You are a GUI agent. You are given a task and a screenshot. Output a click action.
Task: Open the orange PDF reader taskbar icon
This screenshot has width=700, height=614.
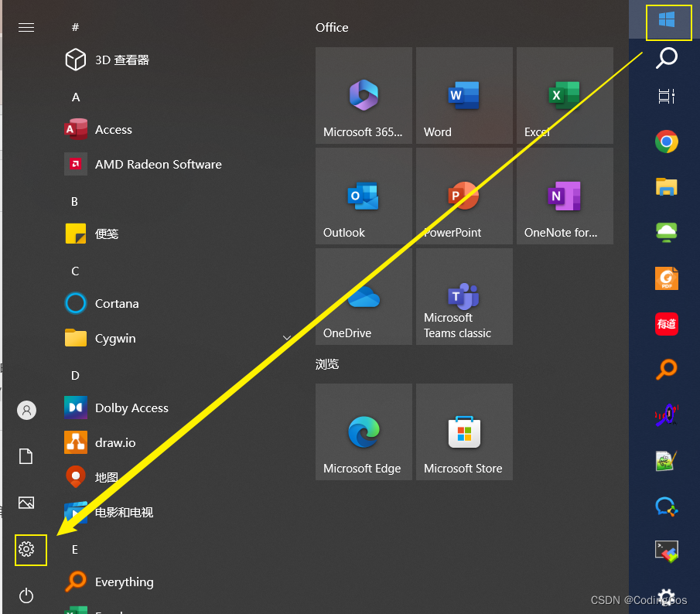[667, 278]
